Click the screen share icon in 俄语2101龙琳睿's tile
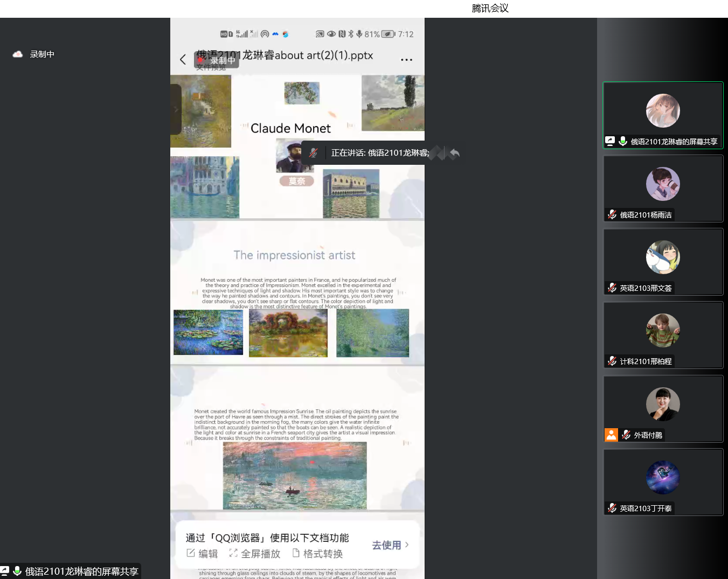This screenshot has height=579, width=728. (610, 141)
